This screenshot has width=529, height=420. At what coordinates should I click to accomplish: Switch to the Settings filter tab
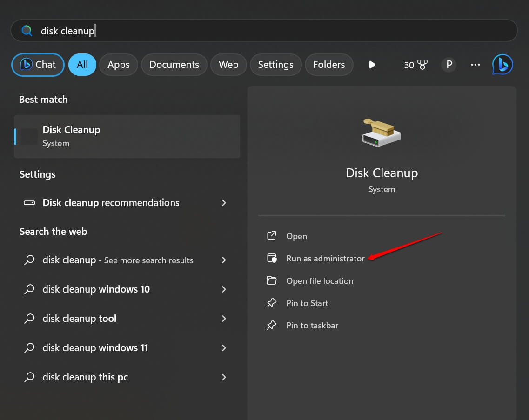coord(275,65)
